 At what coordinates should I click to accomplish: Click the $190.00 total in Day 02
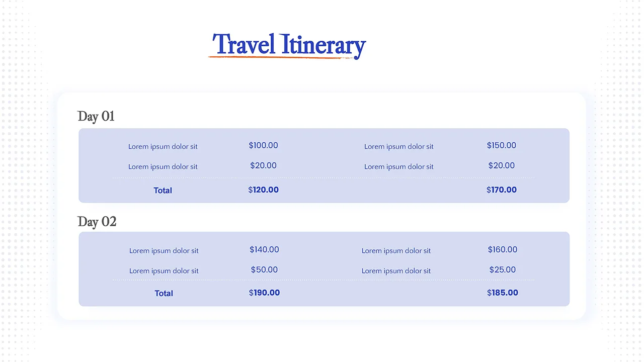pyautogui.click(x=264, y=293)
